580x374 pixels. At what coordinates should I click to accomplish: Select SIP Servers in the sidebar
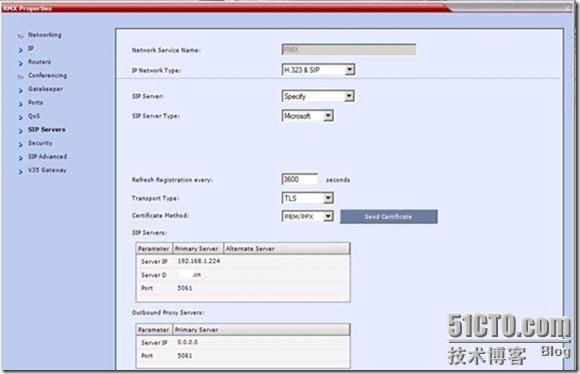click(47, 129)
